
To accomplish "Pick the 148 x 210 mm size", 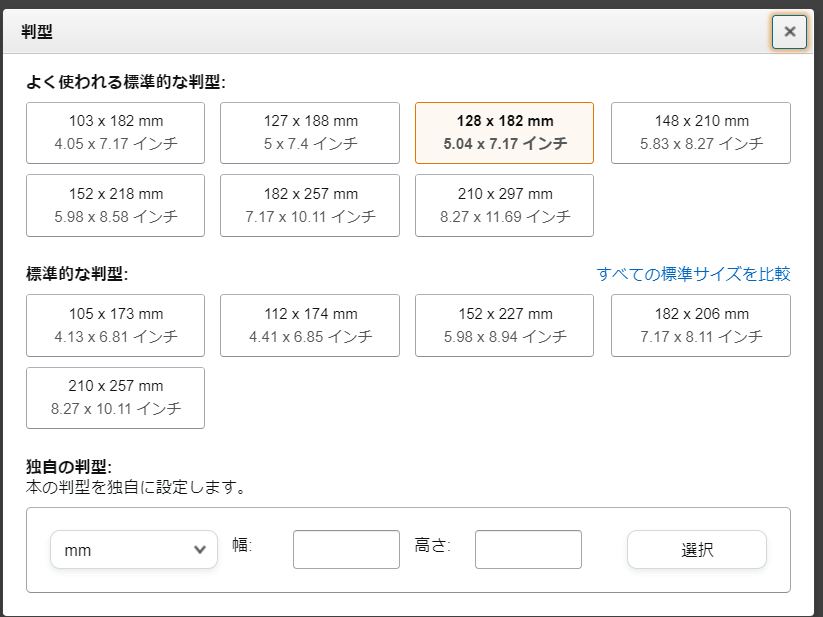I will 701,133.
